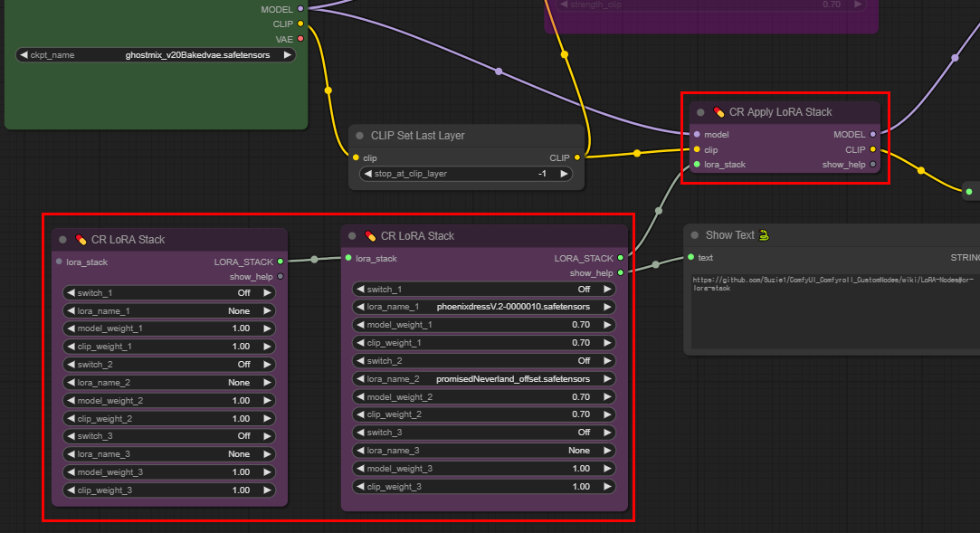
Task: Click LORA_STACK output port on right CR LoRA Stack
Action: point(620,258)
